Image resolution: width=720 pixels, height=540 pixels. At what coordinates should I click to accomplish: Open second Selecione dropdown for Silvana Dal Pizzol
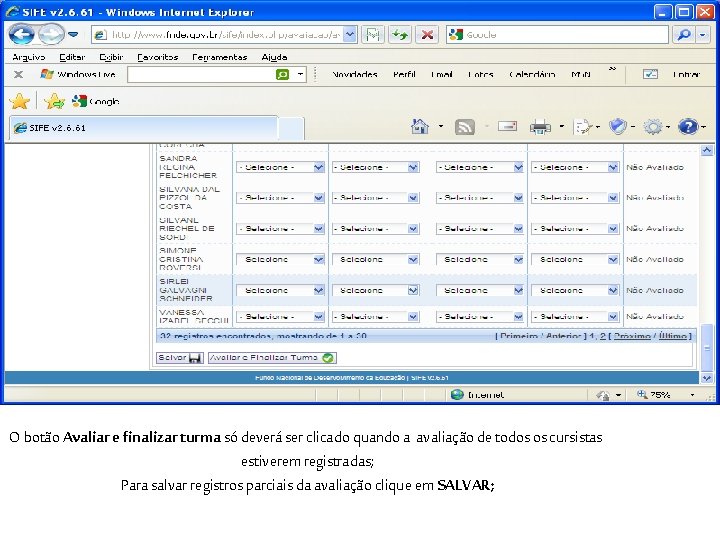coord(376,198)
